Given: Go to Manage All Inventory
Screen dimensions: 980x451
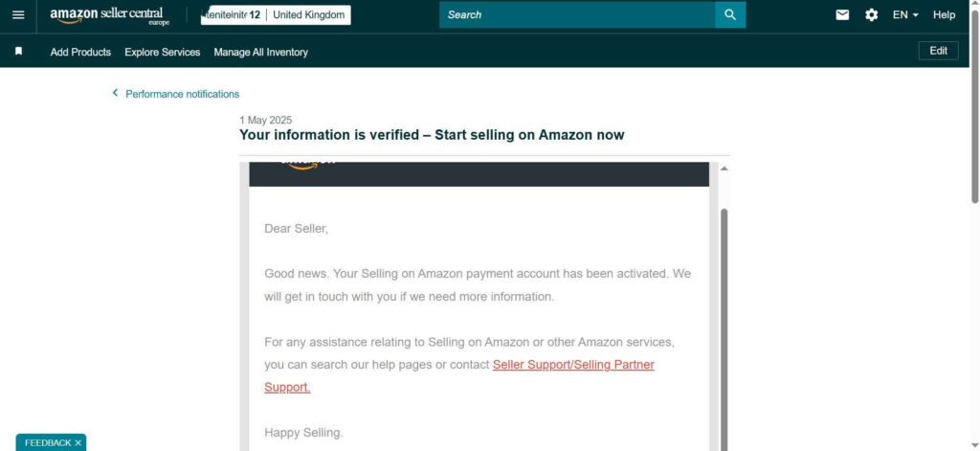Looking at the screenshot, I should (261, 52).
